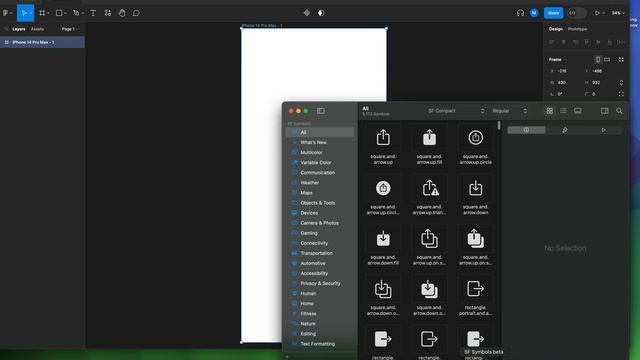Open the Regular weight dropdown

pyautogui.click(x=509, y=111)
